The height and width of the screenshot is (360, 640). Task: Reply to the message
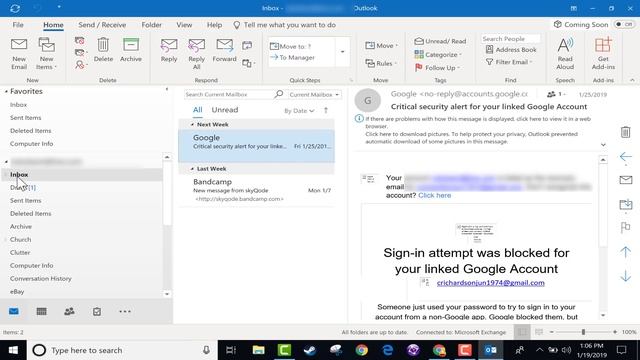point(169,50)
